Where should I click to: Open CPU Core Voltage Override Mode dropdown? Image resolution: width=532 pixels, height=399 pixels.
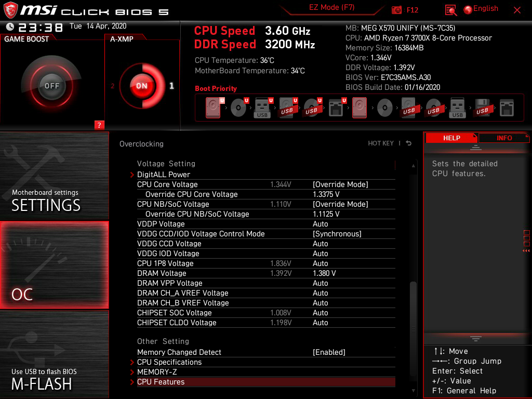pyautogui.click(x=340, y=184)
